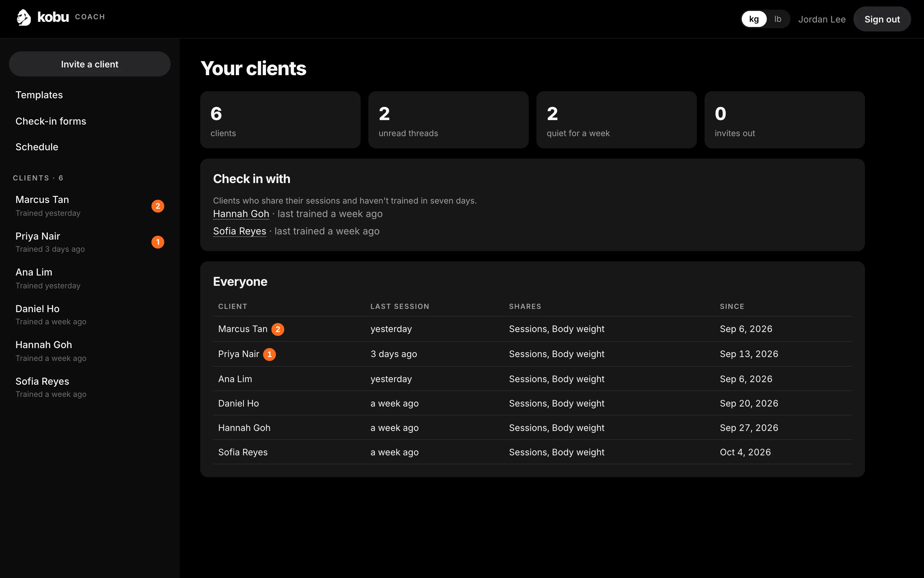The height and width of the screenshot is (578, 924).
Task: Click the unread badge beside Priya Nair in table
Action: (x=269, y=355)
